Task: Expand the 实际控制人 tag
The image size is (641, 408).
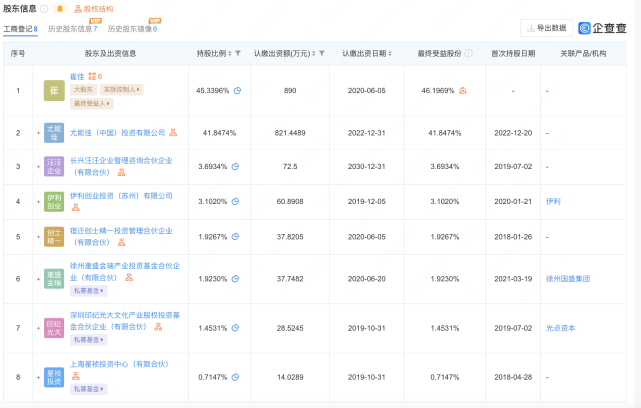Action: tap(121, 90)
